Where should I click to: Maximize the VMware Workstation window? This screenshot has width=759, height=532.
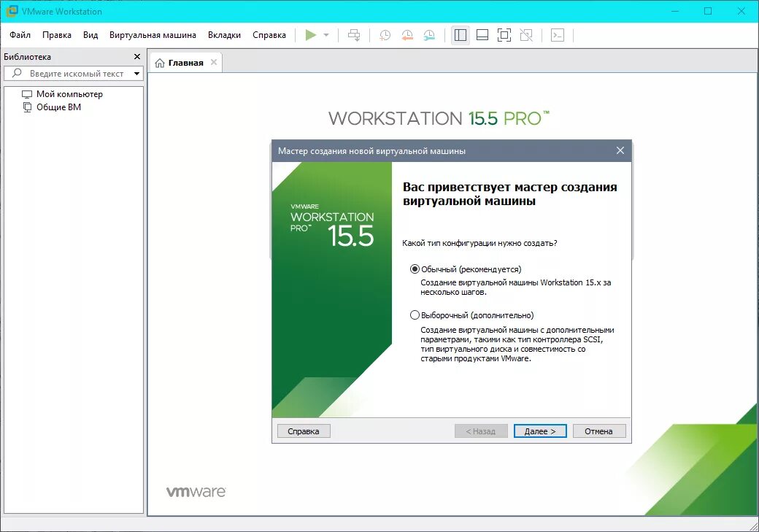pyautogui.click(x=708, y=11)
